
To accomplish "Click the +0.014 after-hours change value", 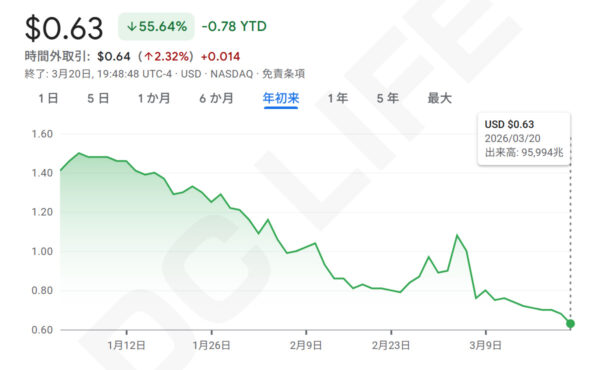I will [220, 57].
